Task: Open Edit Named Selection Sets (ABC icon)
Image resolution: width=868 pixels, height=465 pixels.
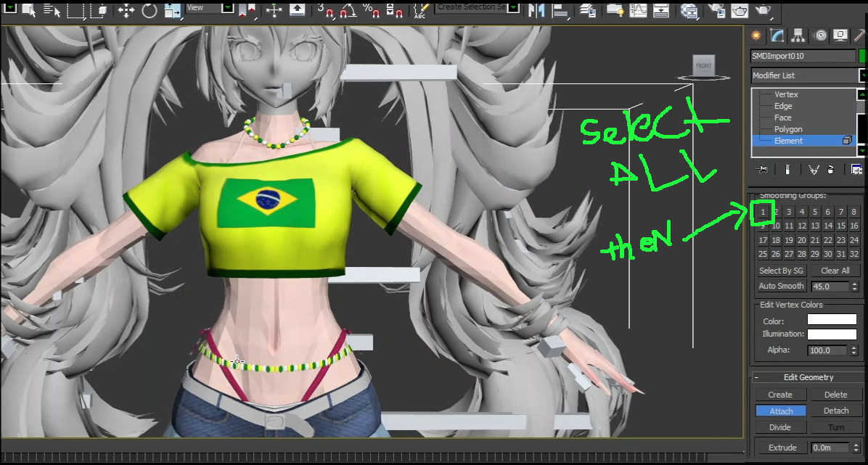Action: (421, 9)
